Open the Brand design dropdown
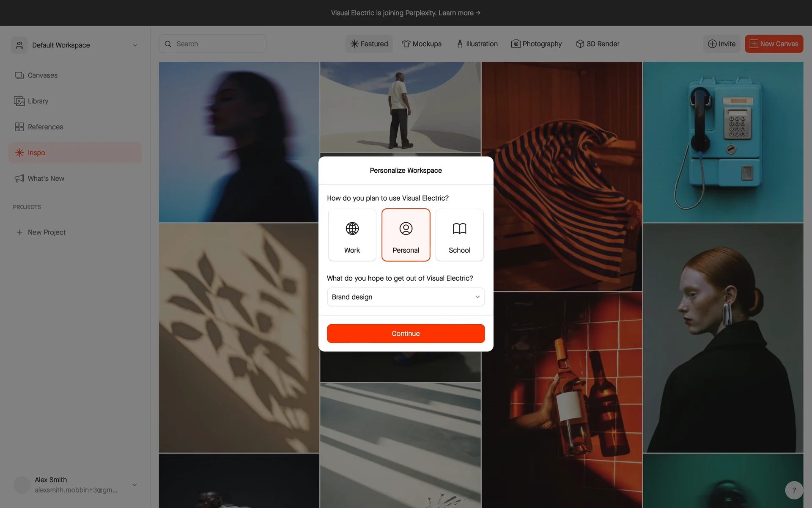Image resolution: width=812 pixels, height=508 pixels. (x=406, y=297)
